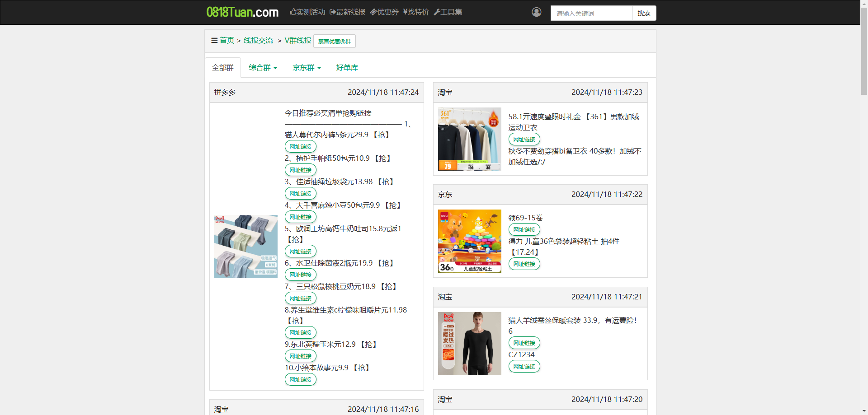
Task: Open 网址链接 for 361男款加绒运动卫衣
Action: [x=524, y=140]
